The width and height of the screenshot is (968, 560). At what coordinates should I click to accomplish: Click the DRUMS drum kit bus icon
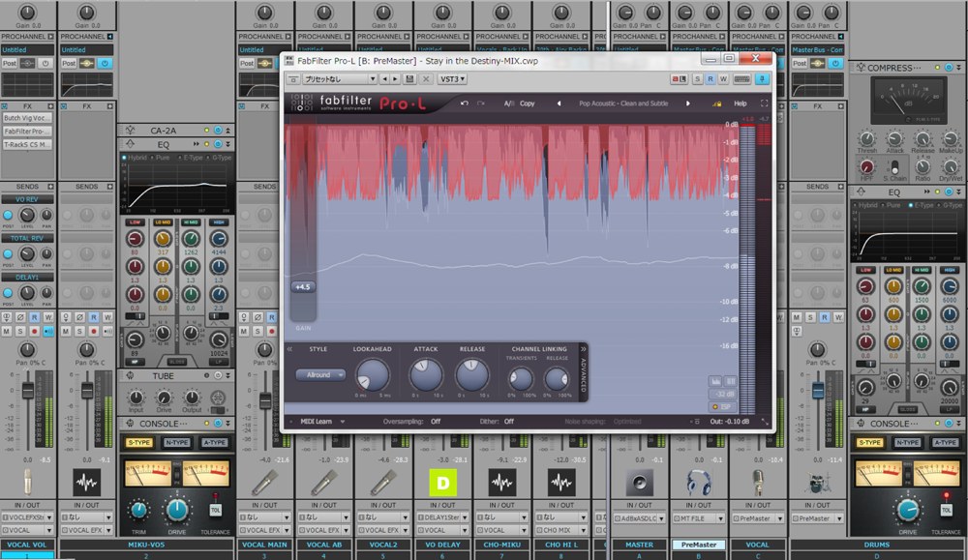pyautogui.click(x=817, y=483)
